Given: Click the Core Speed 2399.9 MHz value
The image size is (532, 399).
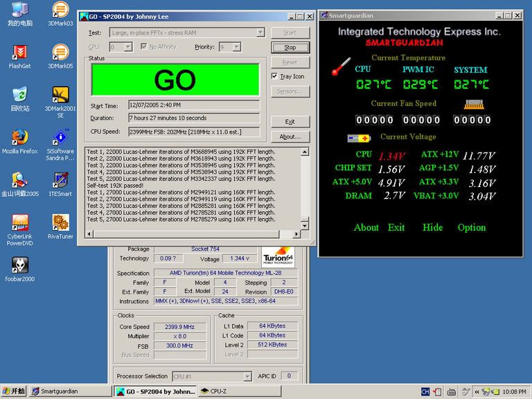Looking at the screenshot, I should [x=180, y=327].
